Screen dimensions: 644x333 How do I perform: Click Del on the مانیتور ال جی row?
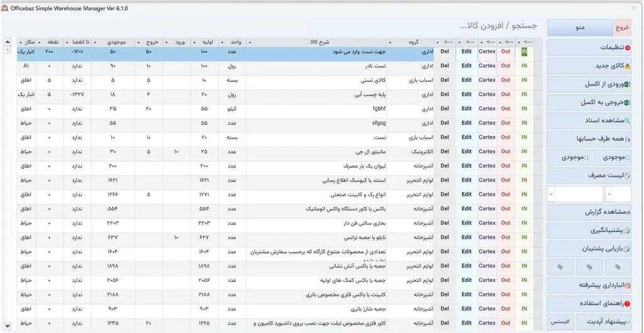point(445,151)
